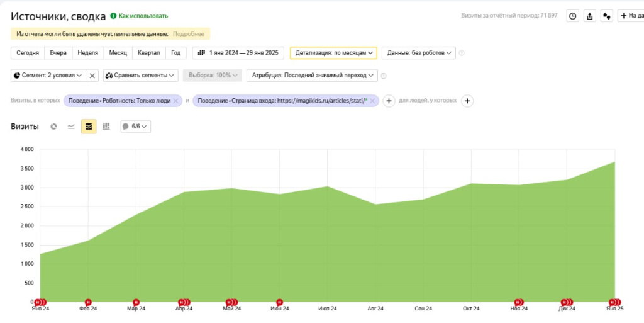
Task: Click the clock icon near visits total
Action: pos(572,16)
